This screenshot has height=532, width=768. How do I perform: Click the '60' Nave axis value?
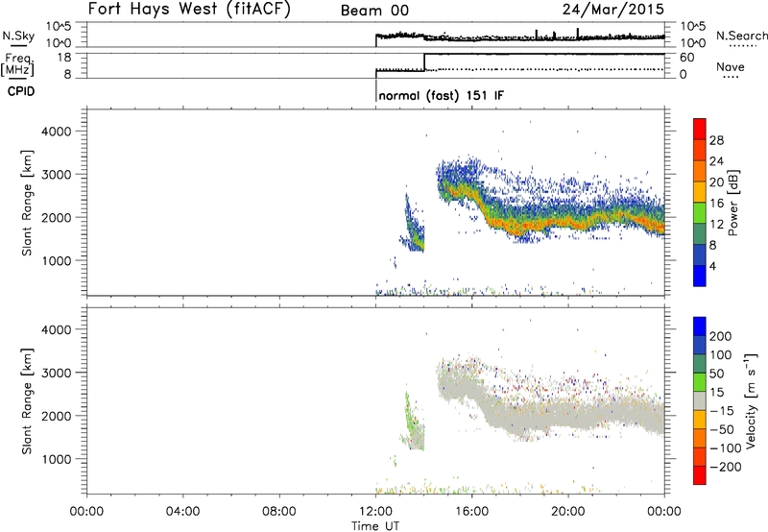point(686,58)
